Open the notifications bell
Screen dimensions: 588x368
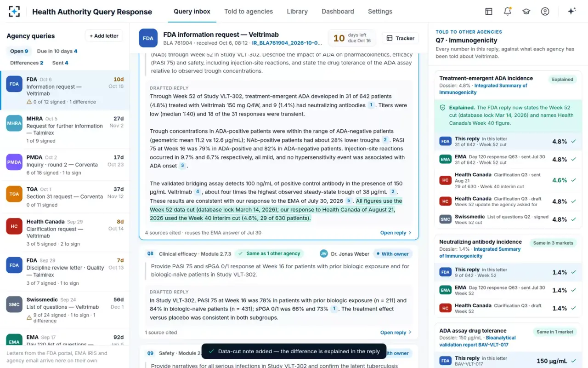point(508,11)
